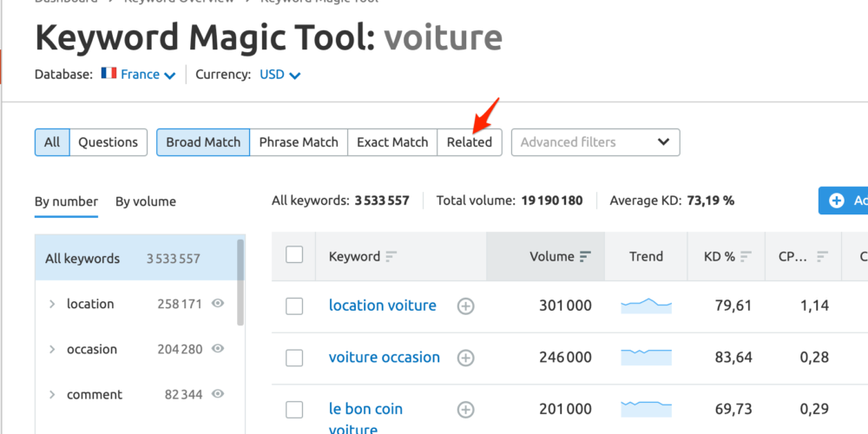868x434 pixels.
Task: Open the Advanced filters dropdown
Action: click(x=595, y=142)
